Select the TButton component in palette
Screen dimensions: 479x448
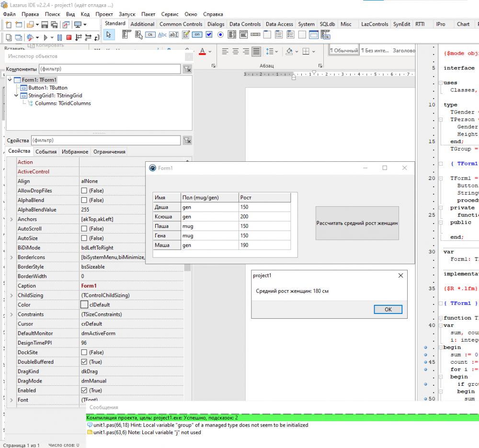[x=150, y=34]
